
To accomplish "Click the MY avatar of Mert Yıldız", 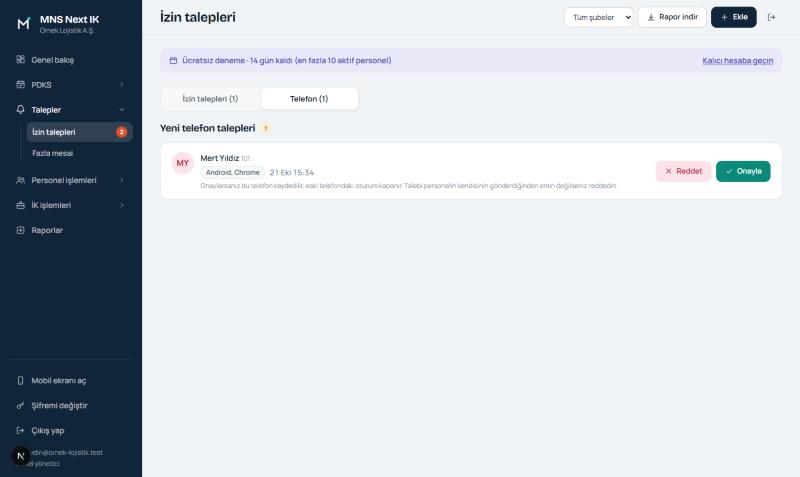I will 183,163.
